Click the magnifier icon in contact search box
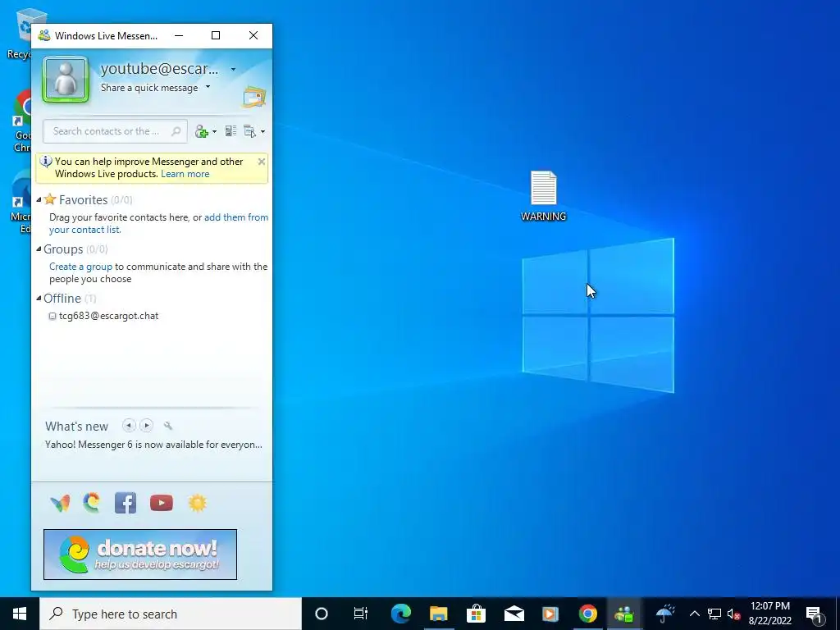The width and height of the screenshot is (840, 630). point(176,131)
